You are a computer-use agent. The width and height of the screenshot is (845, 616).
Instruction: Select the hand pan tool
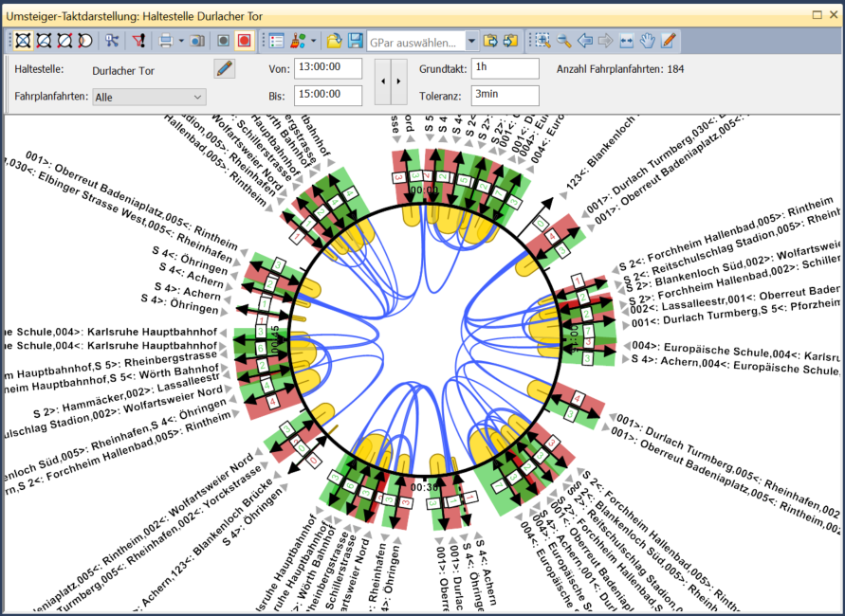coord(648,41)
